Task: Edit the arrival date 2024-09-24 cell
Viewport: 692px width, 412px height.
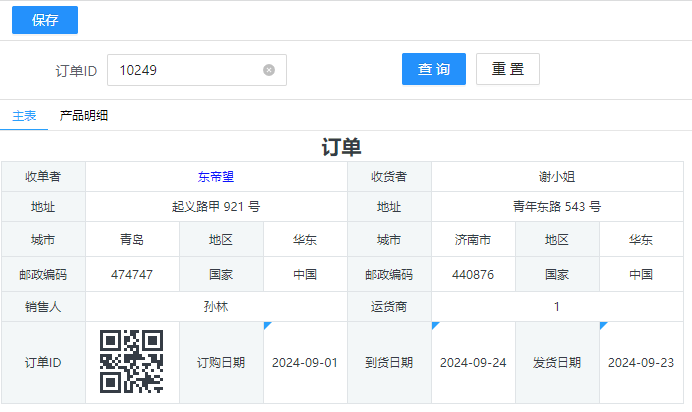Action: tap(473, 363)
